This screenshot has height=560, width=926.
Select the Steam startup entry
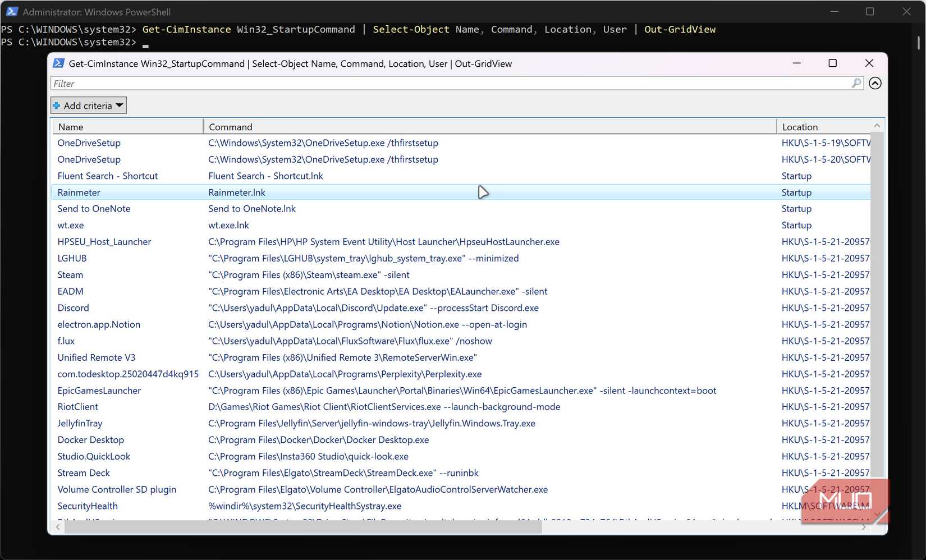click(70, 274)
